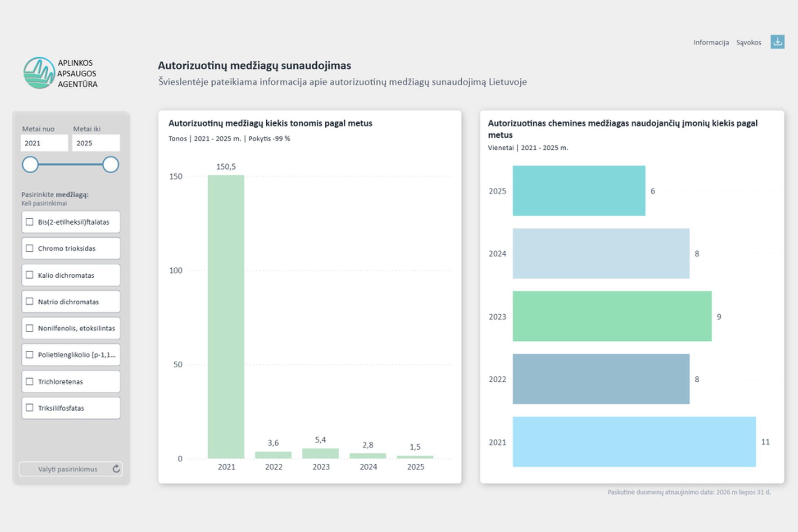Click the 2025 bar labeled 1,5
The height and width of the screenshot is (532, 798).
(x=415, y=457)
